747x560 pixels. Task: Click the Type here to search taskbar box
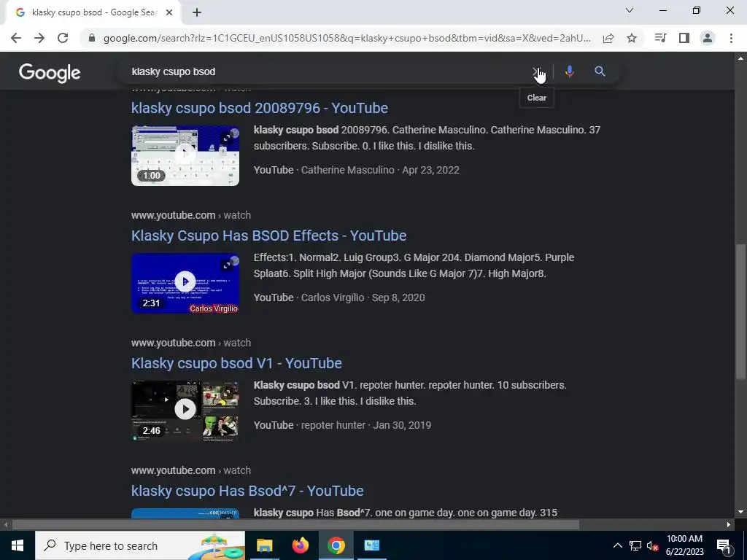pyautogui.click(x=140, y=545)
